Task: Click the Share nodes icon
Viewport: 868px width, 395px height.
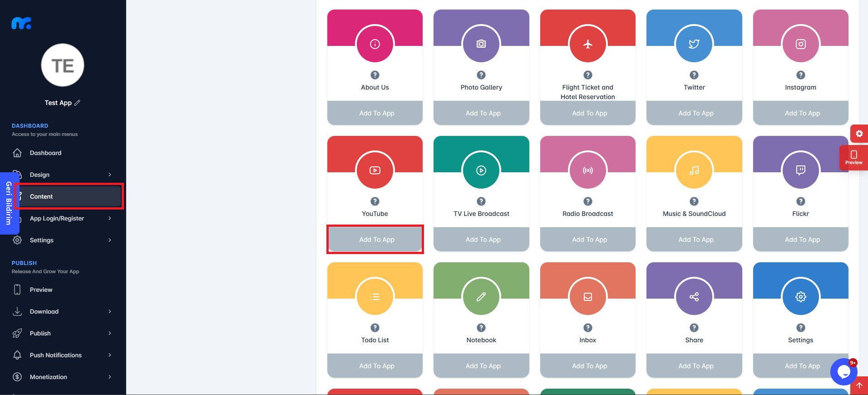Action: (x=694, y=297)
